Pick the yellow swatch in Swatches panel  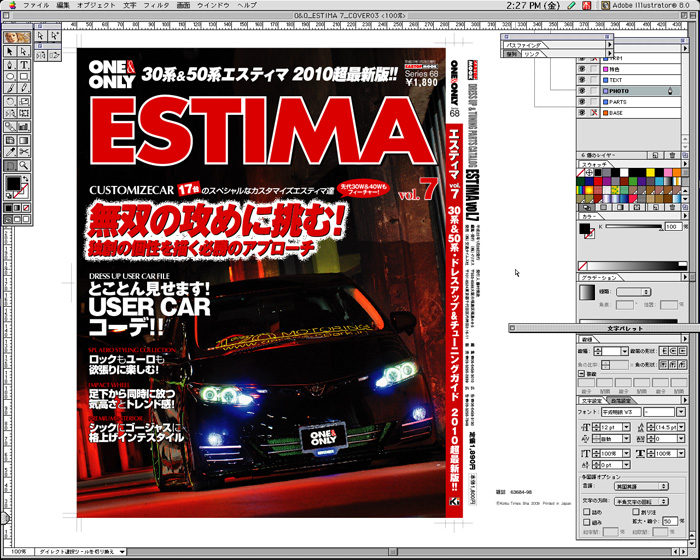pos(650,172)
